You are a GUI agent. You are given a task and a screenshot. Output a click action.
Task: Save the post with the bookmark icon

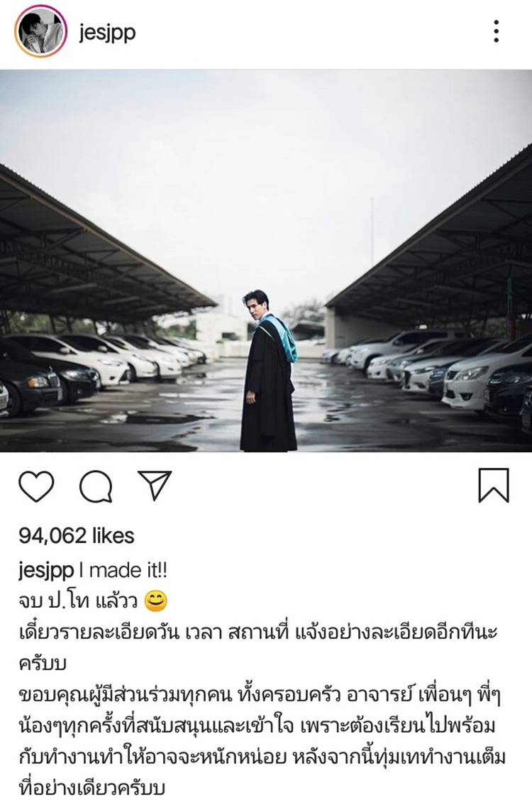[x=494, y=485]
